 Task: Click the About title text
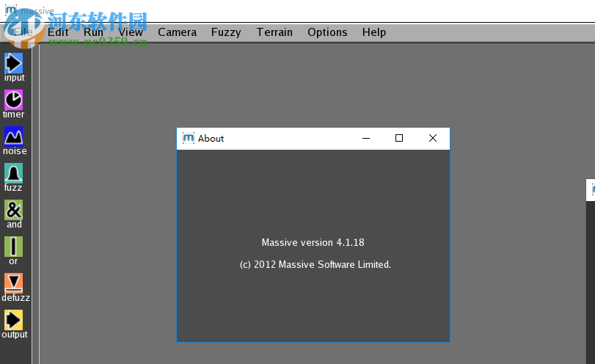211,139
